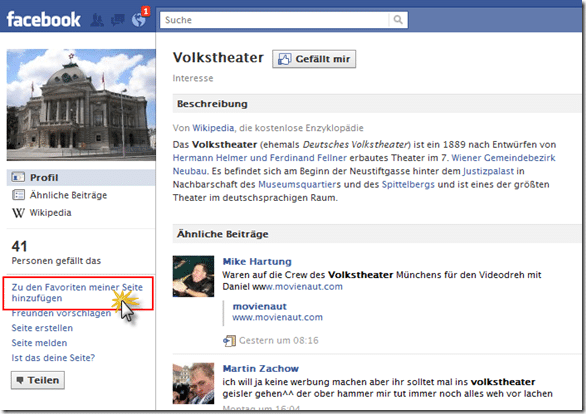The image size is (586, 414).
Task: Open the Volkstheater profile photo
Action: point(81,105)
